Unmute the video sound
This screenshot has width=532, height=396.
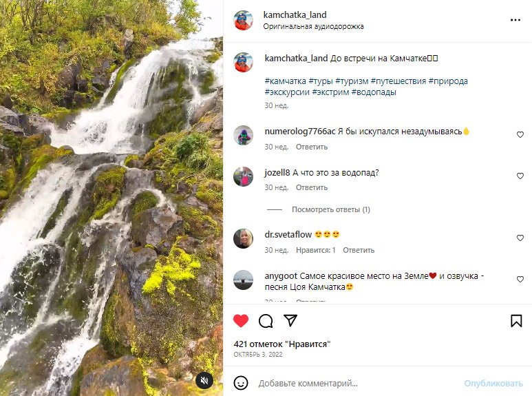click(x=203, y=379)
